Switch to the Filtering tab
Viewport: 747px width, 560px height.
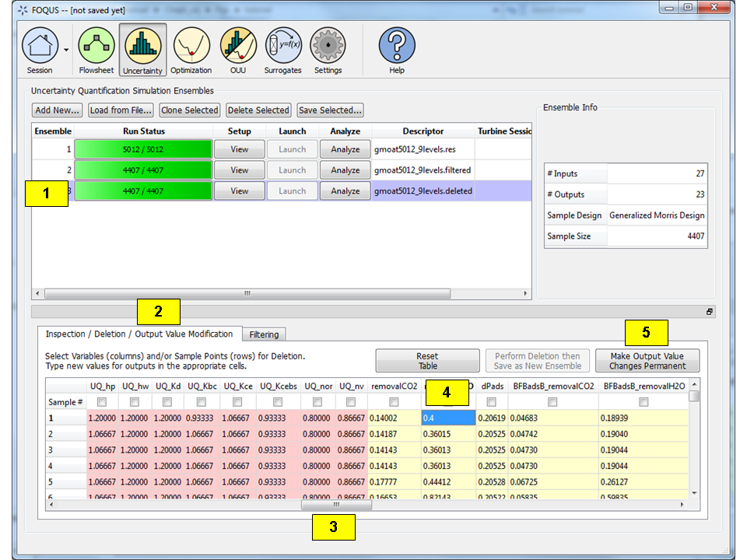pos(264,334)
